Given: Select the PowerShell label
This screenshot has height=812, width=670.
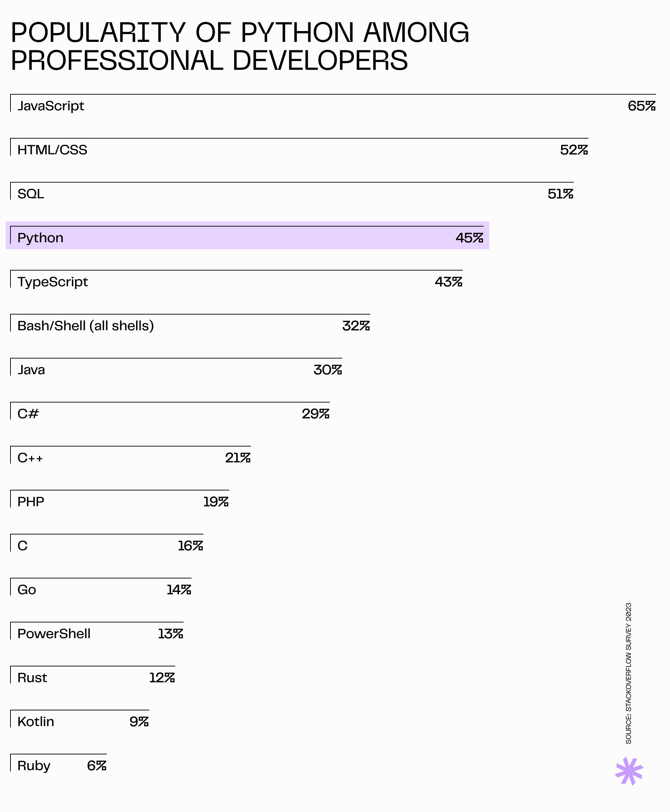Looking at the screenshot, I should click(54, 634).
